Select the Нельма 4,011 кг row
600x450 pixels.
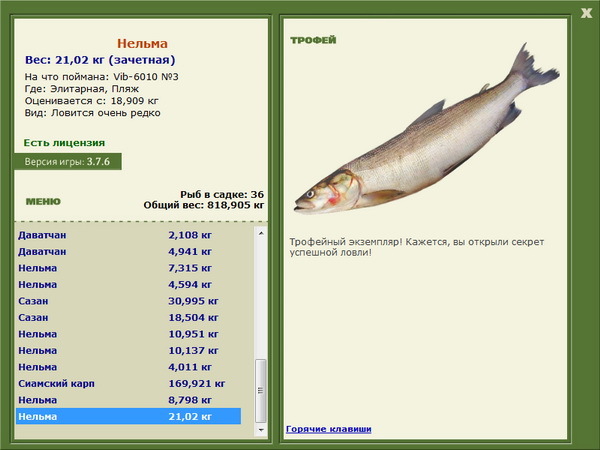(129, 367)
